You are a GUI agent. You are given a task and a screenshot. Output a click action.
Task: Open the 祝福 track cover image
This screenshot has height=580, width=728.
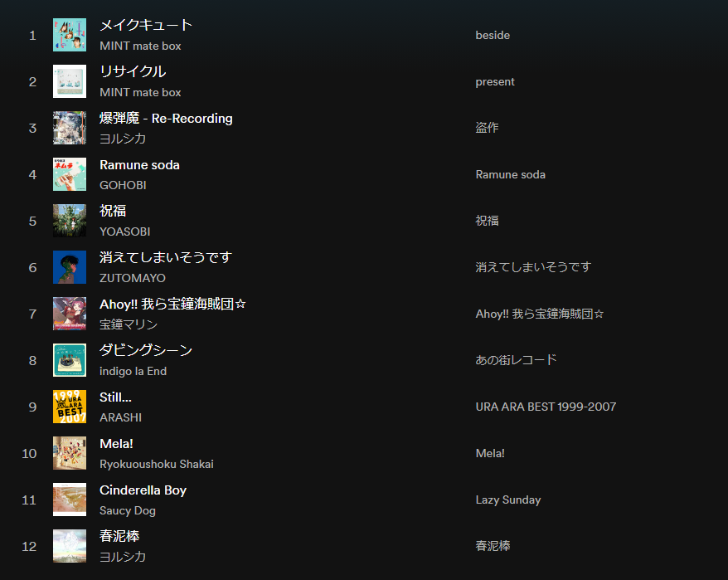click(69, 221)
